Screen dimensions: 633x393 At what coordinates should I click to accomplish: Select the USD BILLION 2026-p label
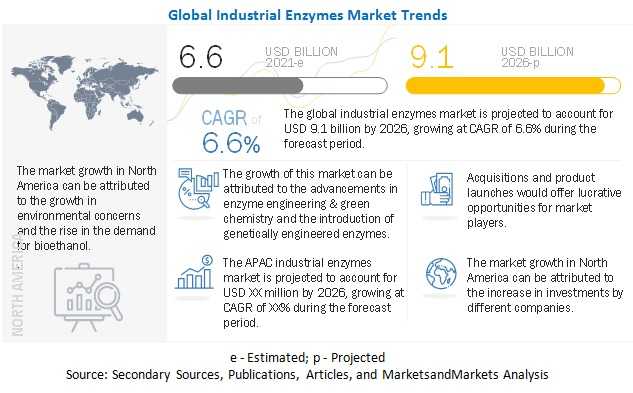click(537, 57)
